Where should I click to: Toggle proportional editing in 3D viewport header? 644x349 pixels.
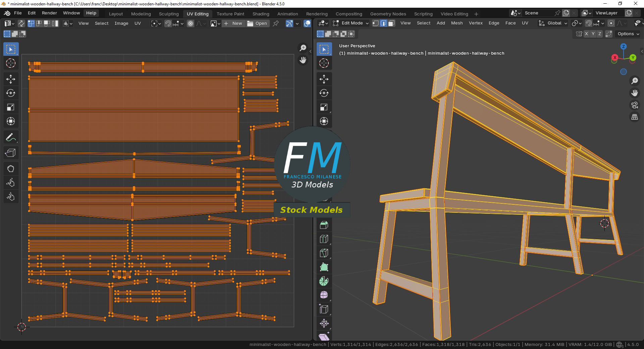click(x=611, y=23)
